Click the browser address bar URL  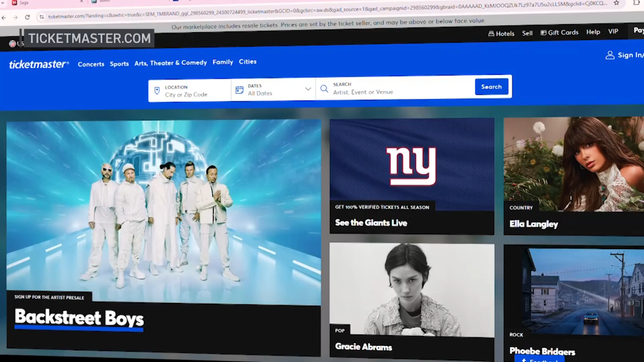tap(327, 10)
